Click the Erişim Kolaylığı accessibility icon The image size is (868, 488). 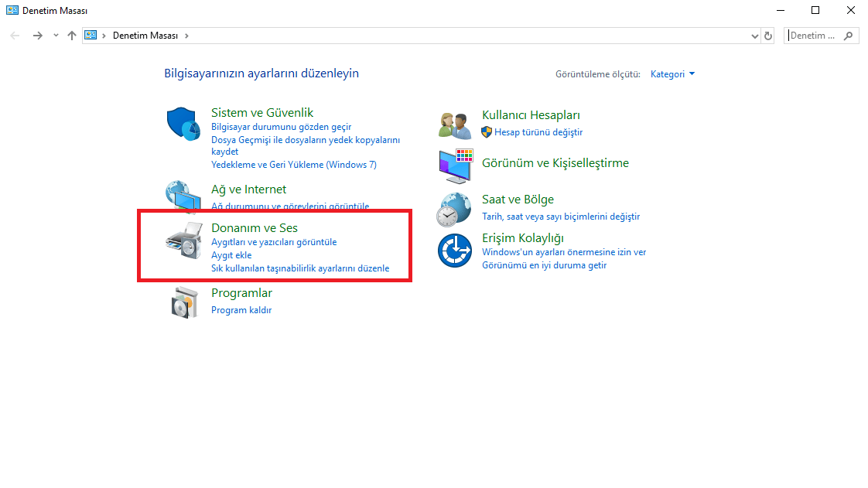click(x=455, y=250)
